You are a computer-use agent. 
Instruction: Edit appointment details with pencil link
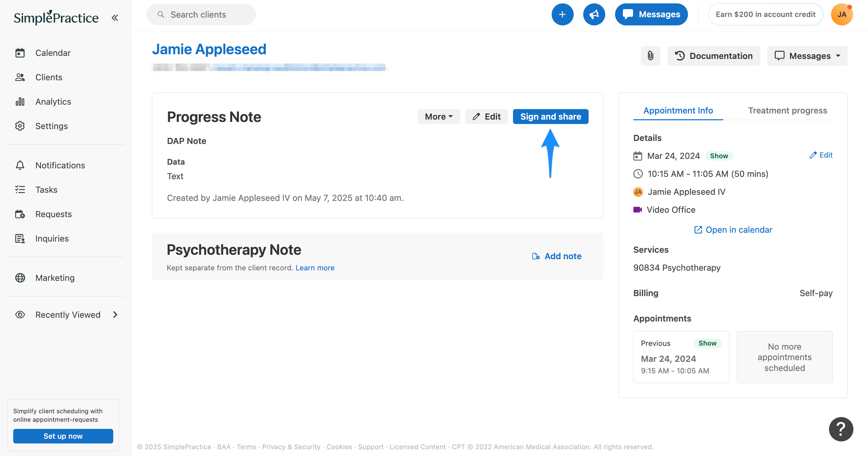coord(821,155)
